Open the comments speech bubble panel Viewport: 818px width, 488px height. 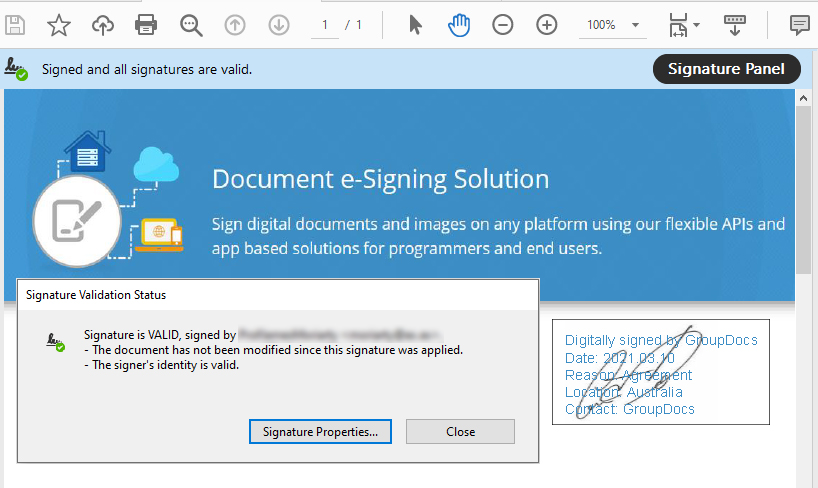(x=799, y=25)
